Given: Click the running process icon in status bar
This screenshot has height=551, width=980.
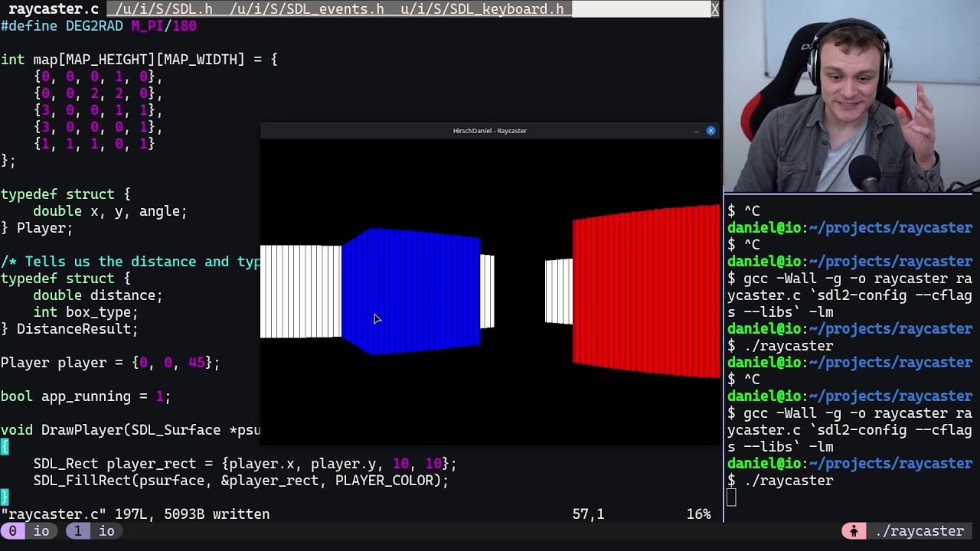Looking at the screenshot, I should [853, 531].
